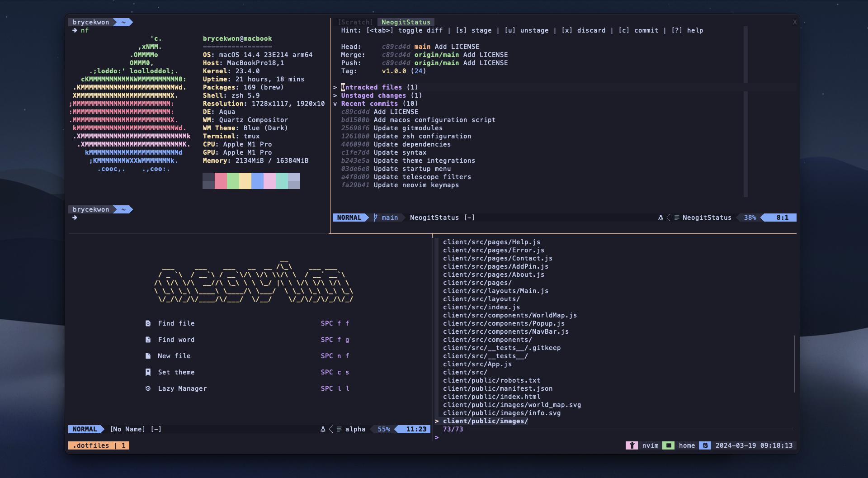The height and width of the screenshot is (478, 868).
Task: Select commit 25698f6 Update gitmodules
Action: coord(392,128)
